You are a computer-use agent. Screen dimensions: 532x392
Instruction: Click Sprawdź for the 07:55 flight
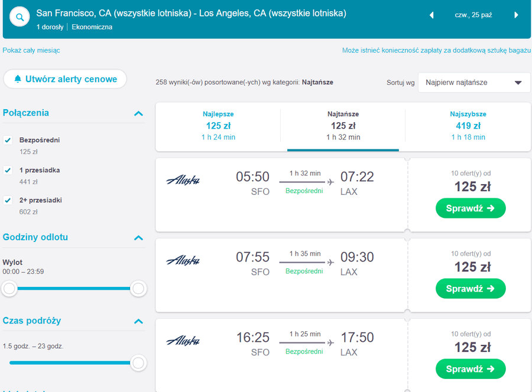point(470,289)
